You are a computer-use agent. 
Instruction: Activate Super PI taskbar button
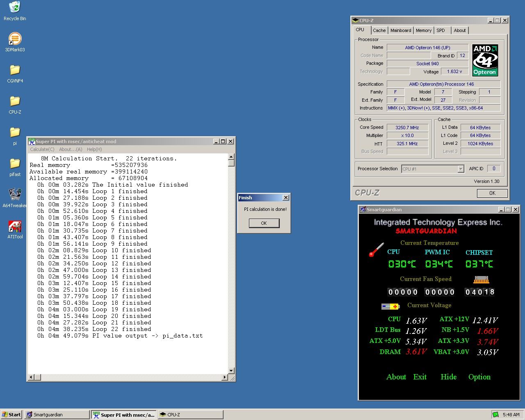124,415
